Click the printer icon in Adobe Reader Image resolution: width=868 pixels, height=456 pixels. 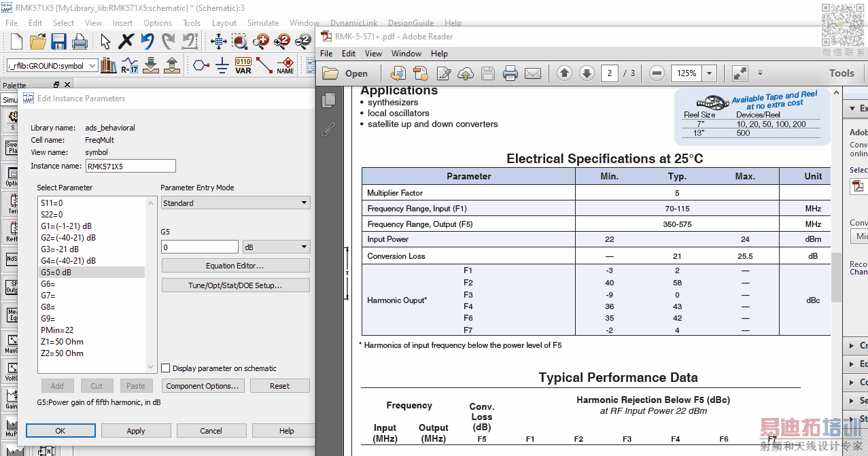click(510, 73)
